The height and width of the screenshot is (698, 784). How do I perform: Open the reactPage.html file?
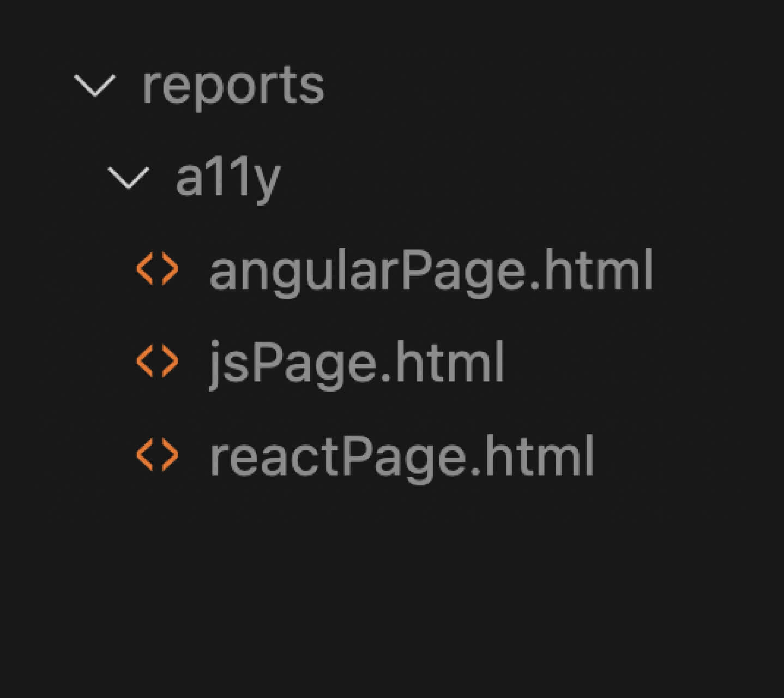pyautogui.click(x=401, y=456)
